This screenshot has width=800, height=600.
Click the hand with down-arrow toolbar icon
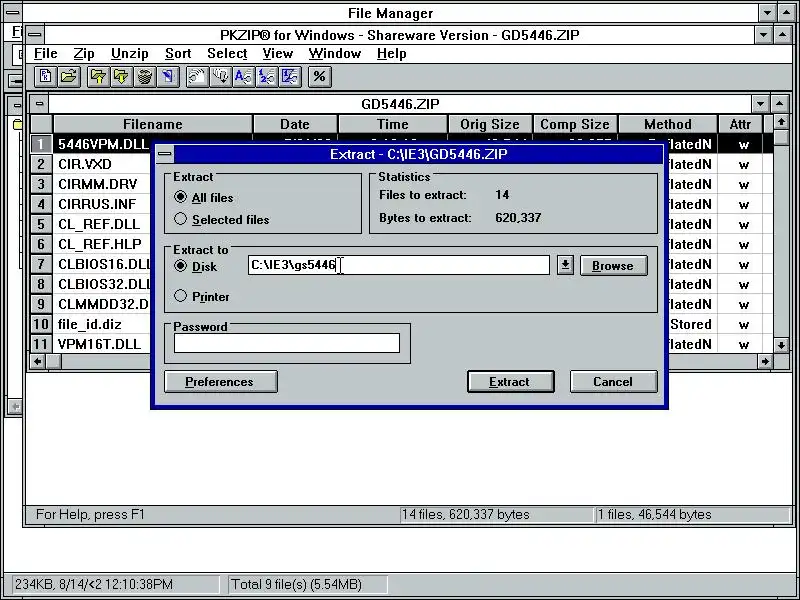coord(220,77)
